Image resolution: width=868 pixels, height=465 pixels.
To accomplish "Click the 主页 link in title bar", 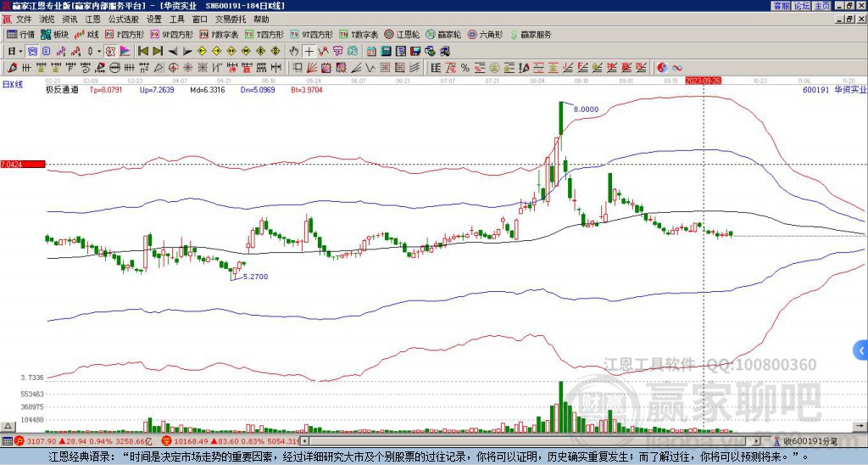I will pos(822,6).
